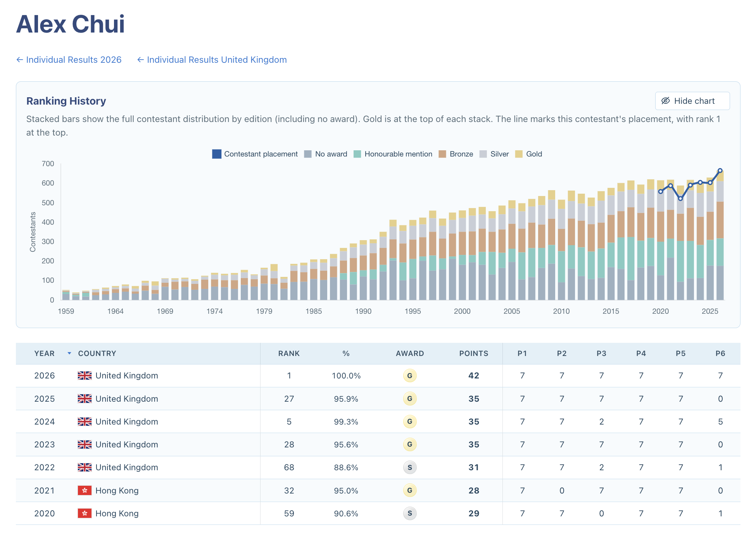Viewport: 756px width, 533px height.
Task: Click the COUNTRY column header
Action: click(x=97, y=353)
